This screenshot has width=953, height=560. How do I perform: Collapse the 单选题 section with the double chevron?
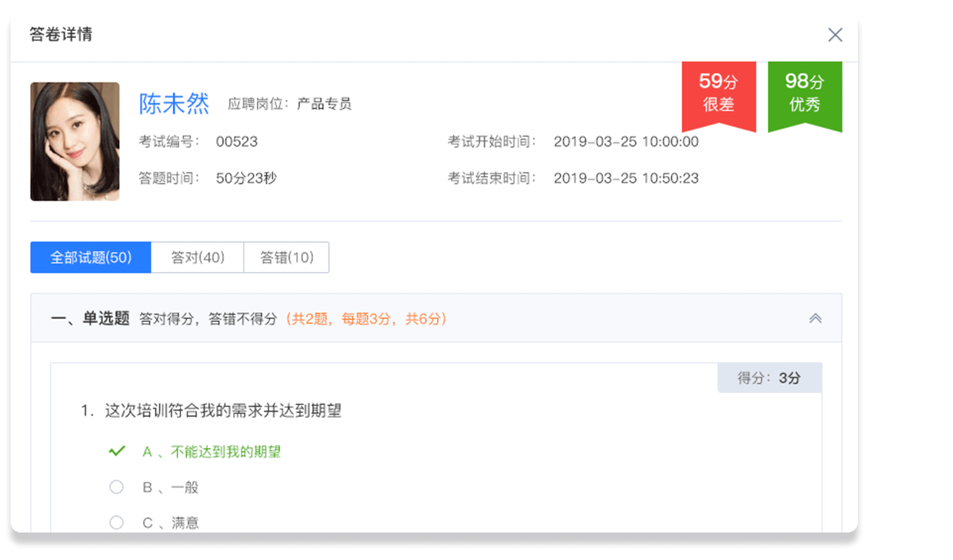tap(815, 318)
